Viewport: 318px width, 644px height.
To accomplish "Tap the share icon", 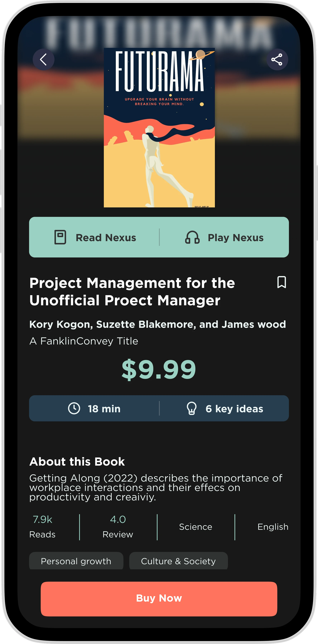I will 277,60.
